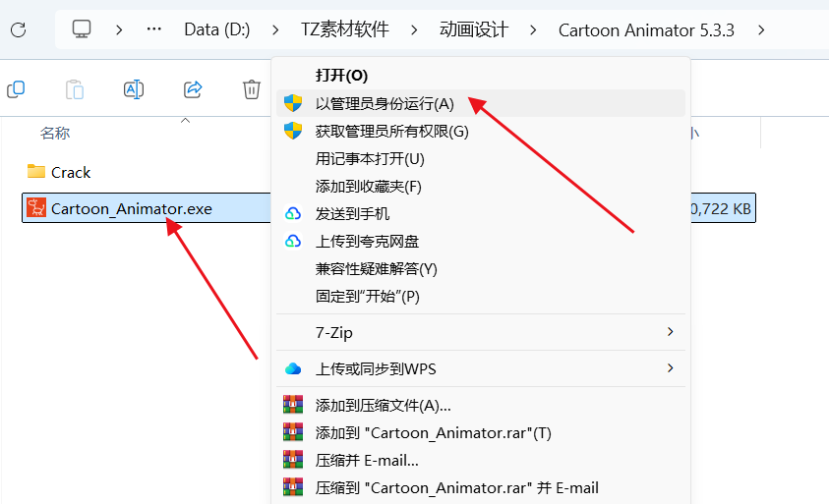Viewport: 829px width, 504px height.
Task: Open the 7-Zip submenu
Action: click(481, 332)
